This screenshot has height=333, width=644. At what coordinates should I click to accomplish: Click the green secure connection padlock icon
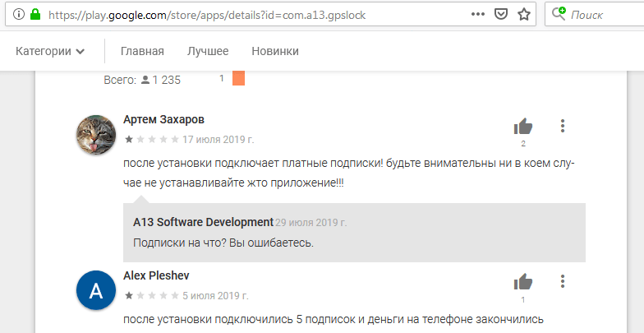pos(34,15)
